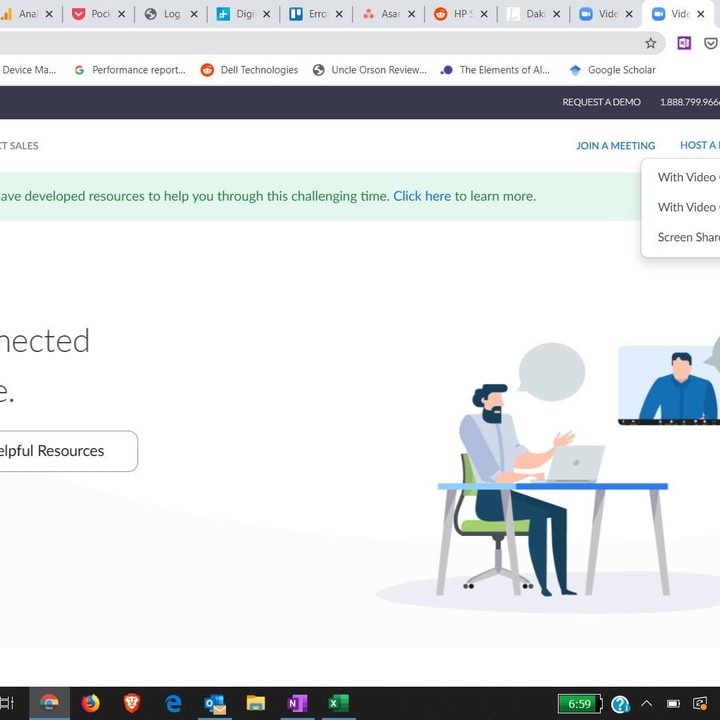Click the Helpful Resources button
720x720 pixels.
click(69, 451)
